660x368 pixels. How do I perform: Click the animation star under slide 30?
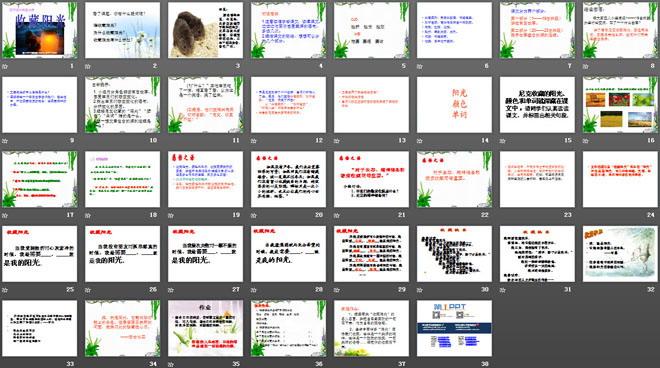[419, 290]
